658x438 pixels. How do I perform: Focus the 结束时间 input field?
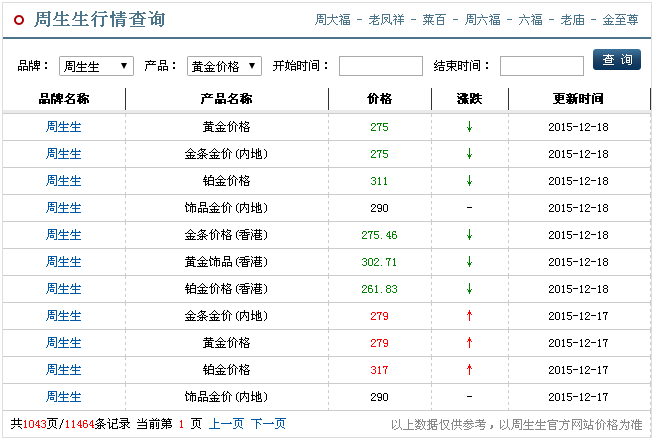coord(542,66)
